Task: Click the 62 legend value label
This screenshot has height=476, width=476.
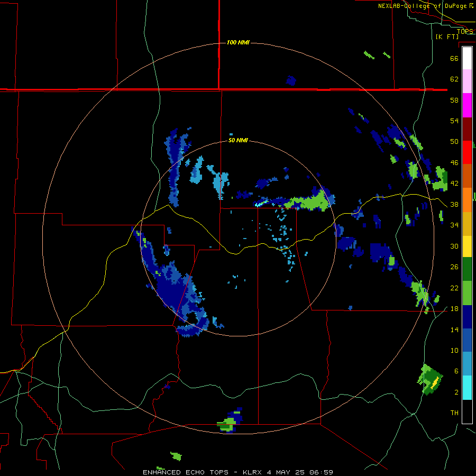Action: (454, 79)
